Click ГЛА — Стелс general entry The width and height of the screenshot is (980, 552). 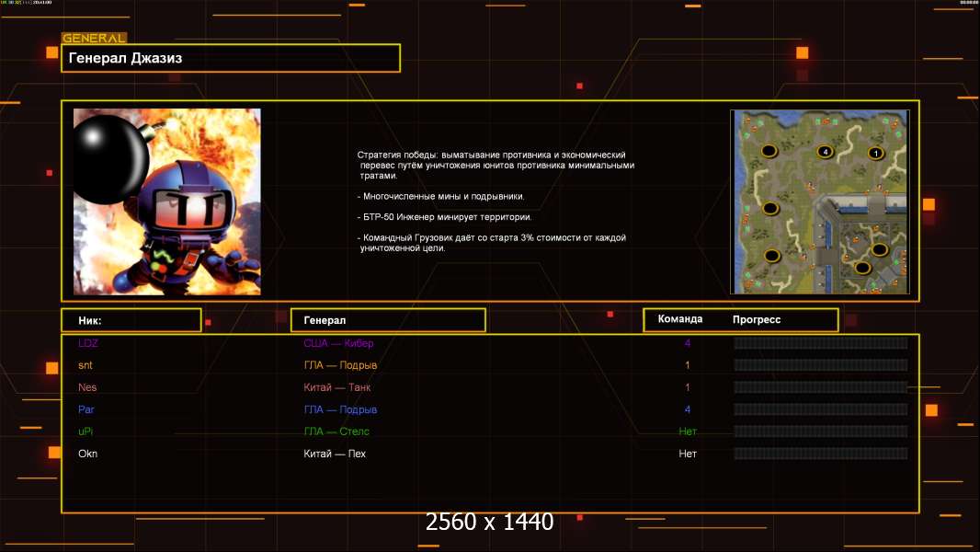point(336,431)
